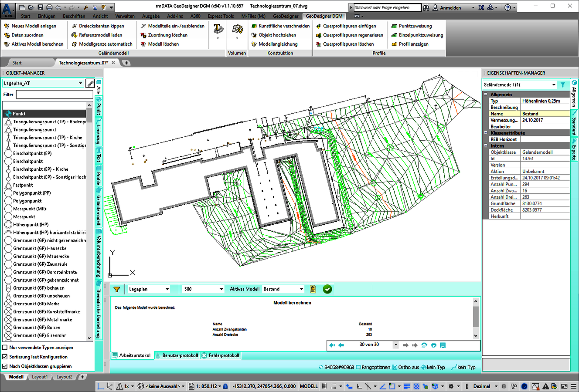Click the Anmelden sign-in button

click(446, 8)
